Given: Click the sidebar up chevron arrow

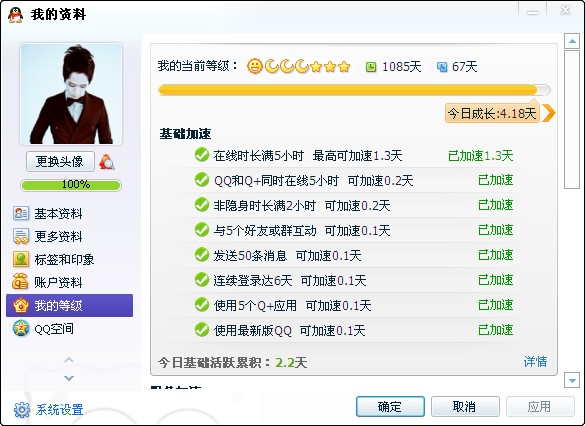Looking at the screenshot, I should pyautogui.click(x=69, y=360).
